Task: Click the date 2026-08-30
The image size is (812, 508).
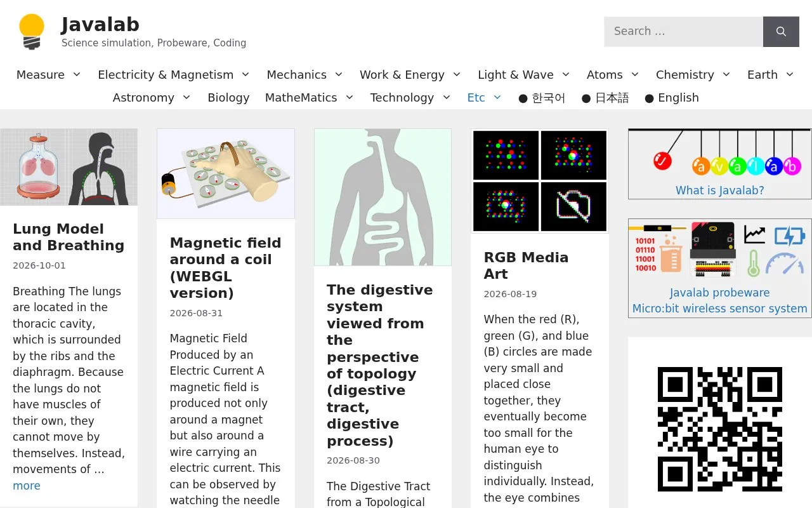Action: [353, 460]
